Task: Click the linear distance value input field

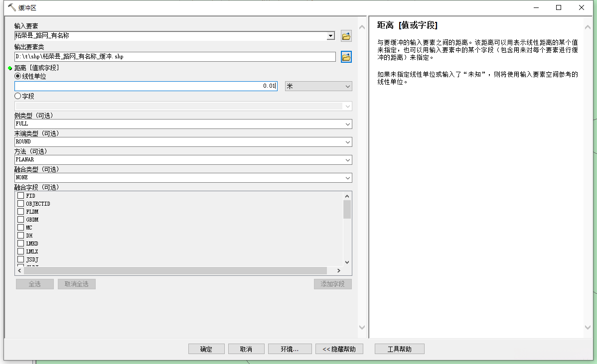Action: 146,86
